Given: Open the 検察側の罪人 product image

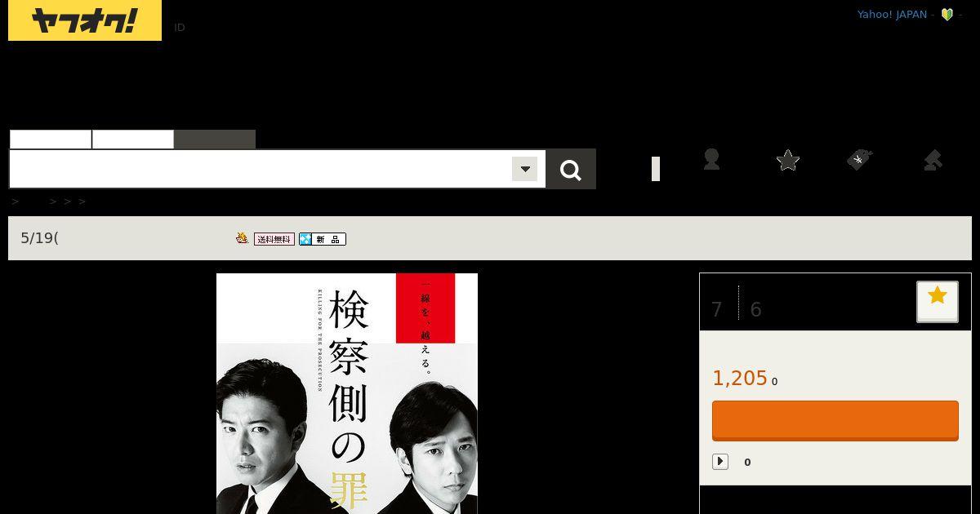Looking at the screenshot, I should [347, 393].
